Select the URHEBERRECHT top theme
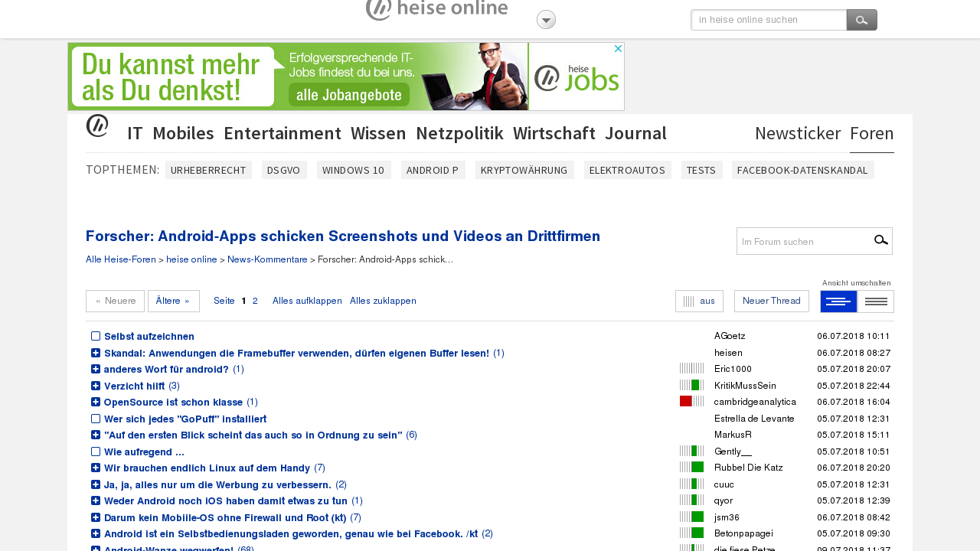 208,170
